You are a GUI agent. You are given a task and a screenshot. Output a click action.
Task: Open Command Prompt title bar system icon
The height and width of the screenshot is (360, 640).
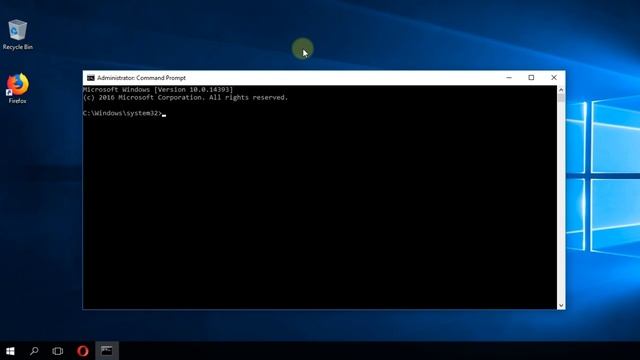[91, 78]
